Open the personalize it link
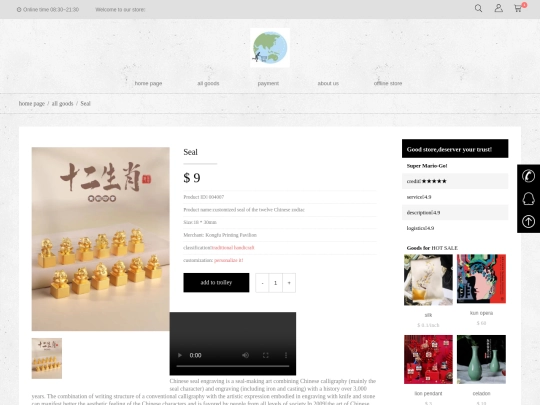The width and height of the screenshot is (540, 405). tap(229, 260)
